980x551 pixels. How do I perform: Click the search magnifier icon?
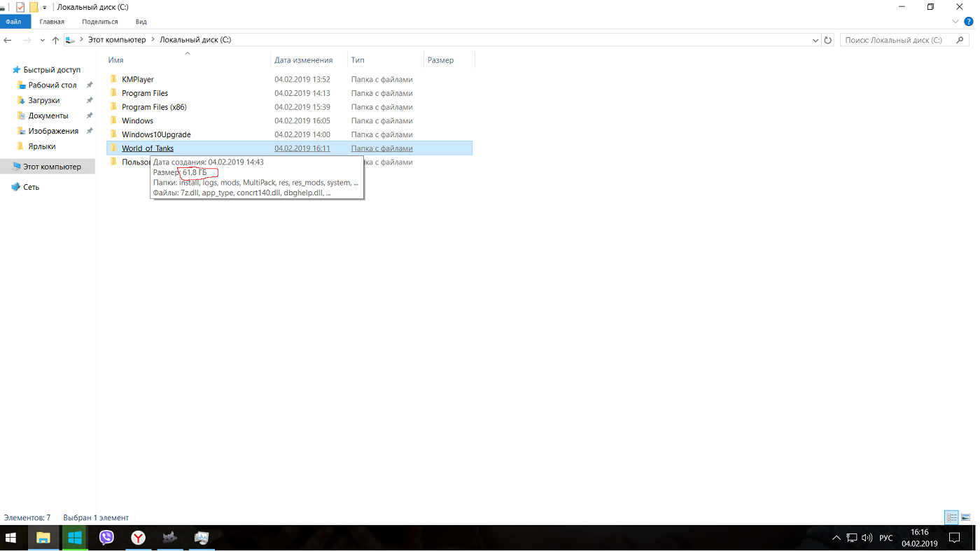pyautogui.click(x=960, y=40)
